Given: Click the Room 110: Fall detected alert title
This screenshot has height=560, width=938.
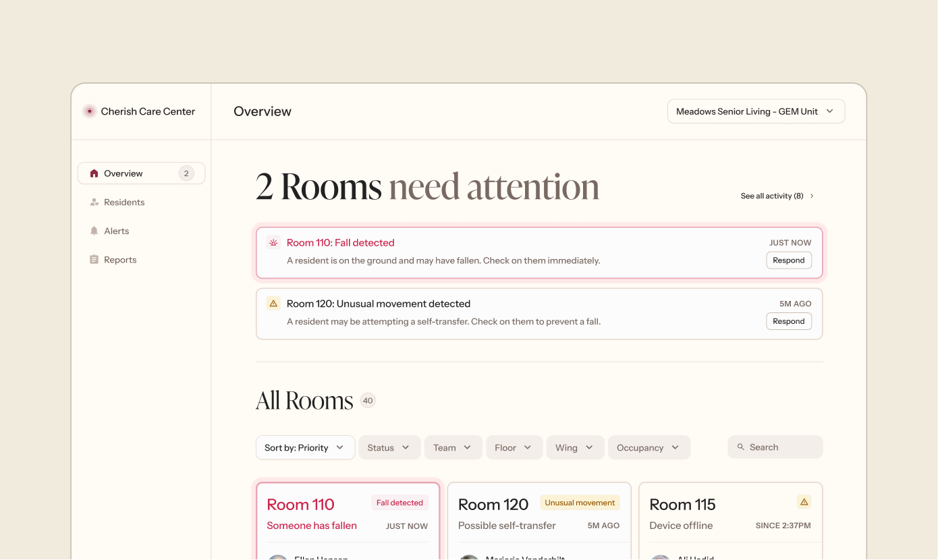Looking at the screenshot, I should (341, 243).
